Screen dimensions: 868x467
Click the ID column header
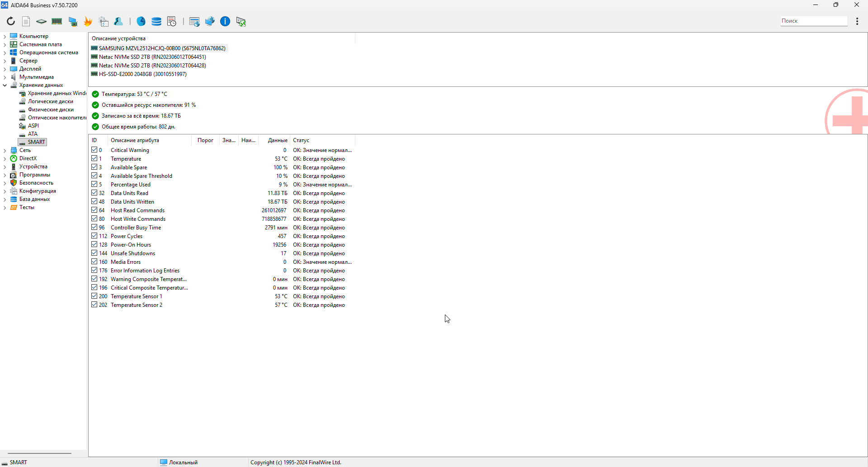[x=99, y=140]
